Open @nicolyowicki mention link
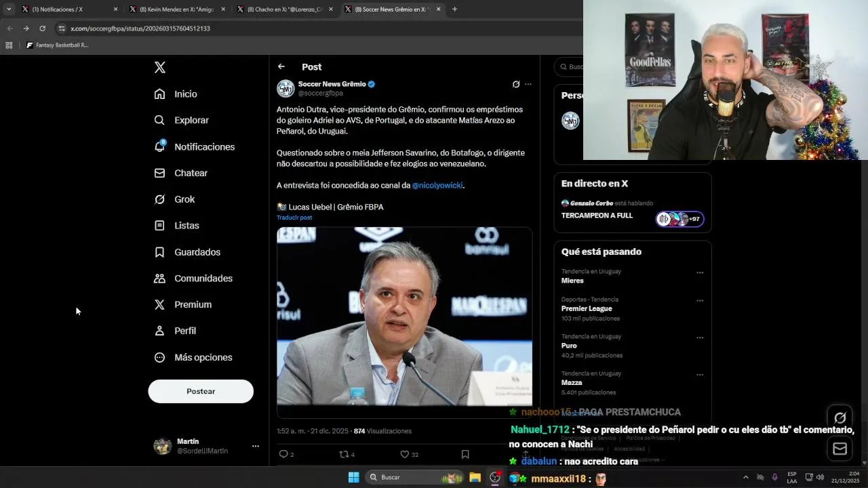868x488 pixels. pos(437,185)
